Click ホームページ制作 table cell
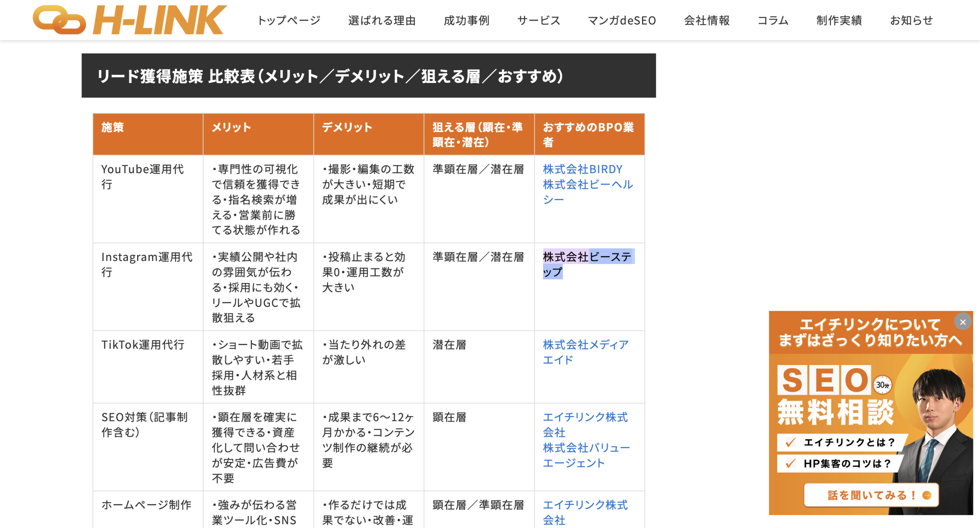The height and width of the screenshot is (528, 980). pyautogui.click(x=148, y=510)
